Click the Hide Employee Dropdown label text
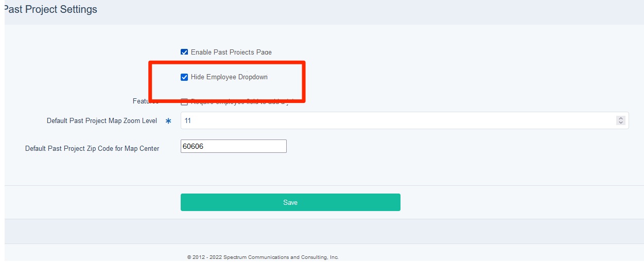The image size is (644, 262). pyautogui.click(x=229, y=77)
